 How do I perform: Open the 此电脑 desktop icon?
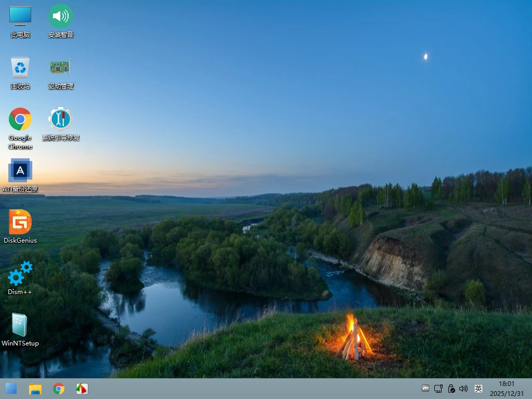(20, 16)
